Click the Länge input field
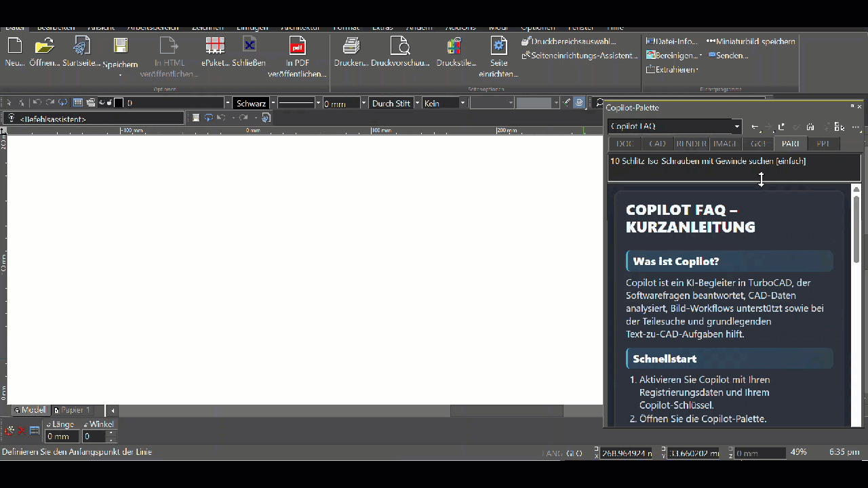This screenshot has height=488, width=868. (x=62, y=436)
